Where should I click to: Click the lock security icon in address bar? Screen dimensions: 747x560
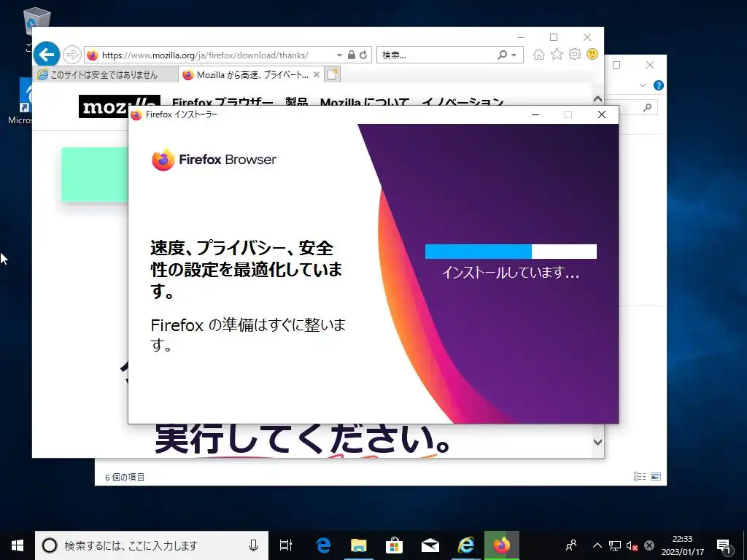pos(352,55)
